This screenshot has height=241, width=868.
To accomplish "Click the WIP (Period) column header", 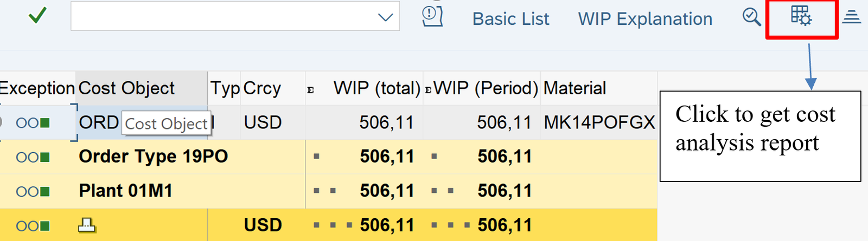I will point(486,88).
